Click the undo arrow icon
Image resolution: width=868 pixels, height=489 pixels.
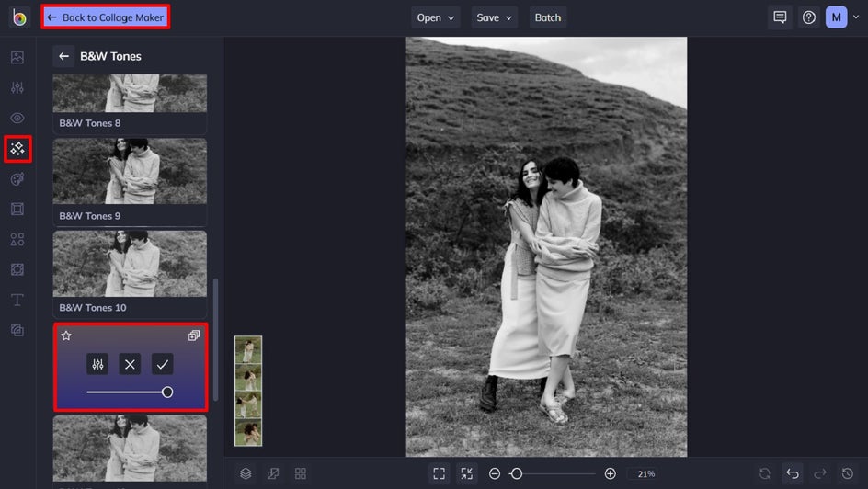pos(793,473)
